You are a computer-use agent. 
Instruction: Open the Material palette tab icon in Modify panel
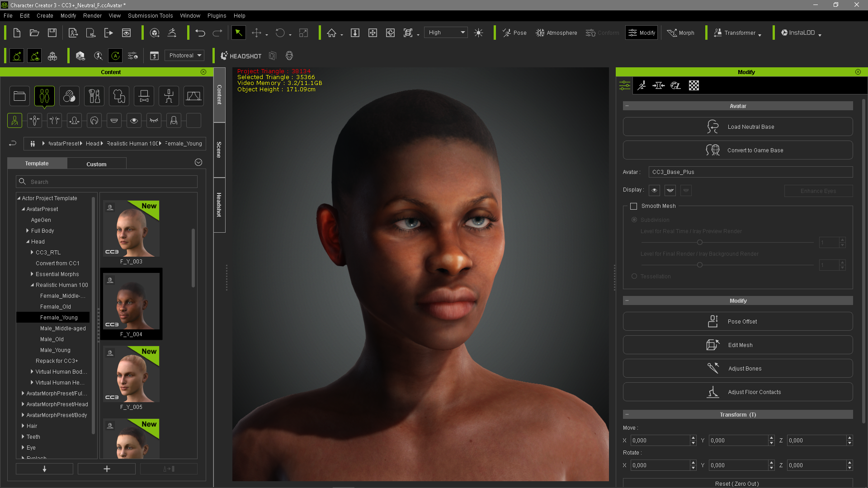[675, 85]
